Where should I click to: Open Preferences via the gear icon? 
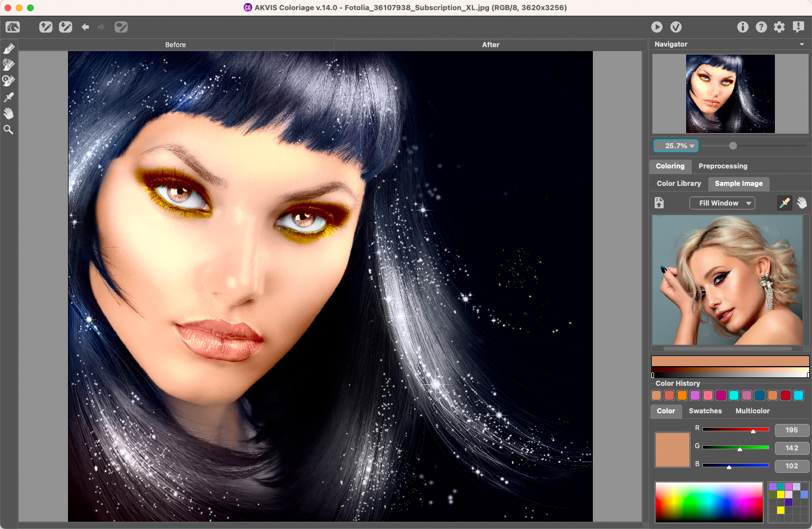pos(779,27)
